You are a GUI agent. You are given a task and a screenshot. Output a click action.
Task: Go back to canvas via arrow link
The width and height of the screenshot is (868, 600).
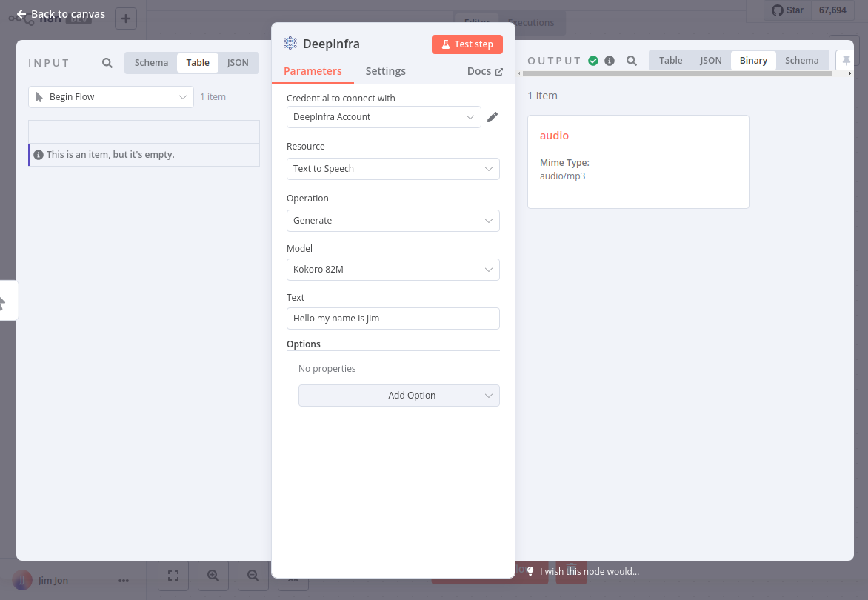pos(61,14)
